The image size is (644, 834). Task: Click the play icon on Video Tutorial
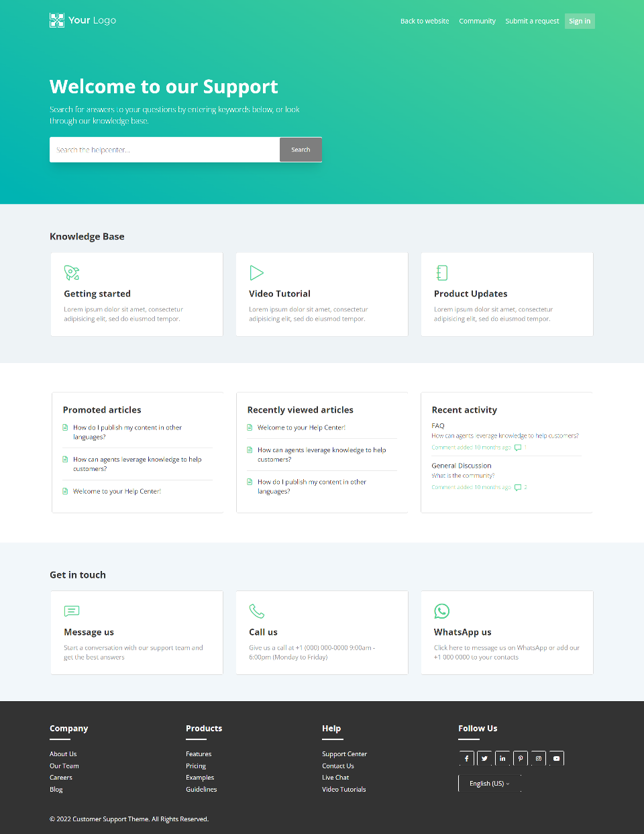tap(256, 272)
